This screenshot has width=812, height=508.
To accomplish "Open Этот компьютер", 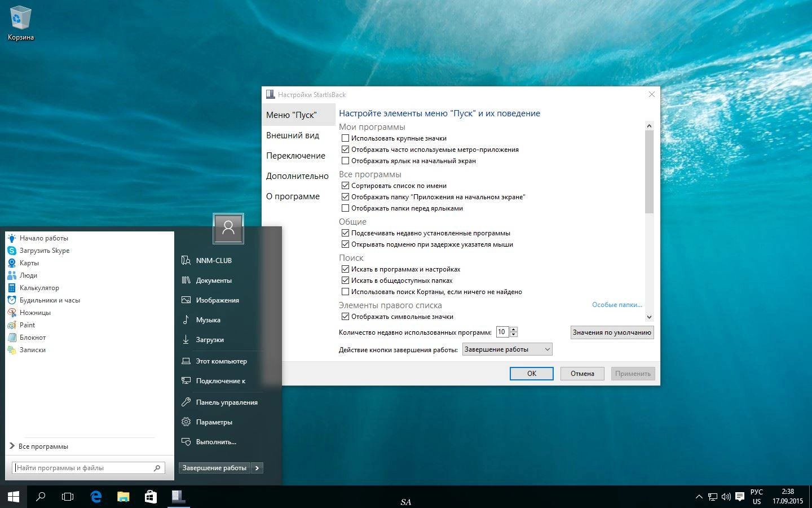I will point(221,361).
